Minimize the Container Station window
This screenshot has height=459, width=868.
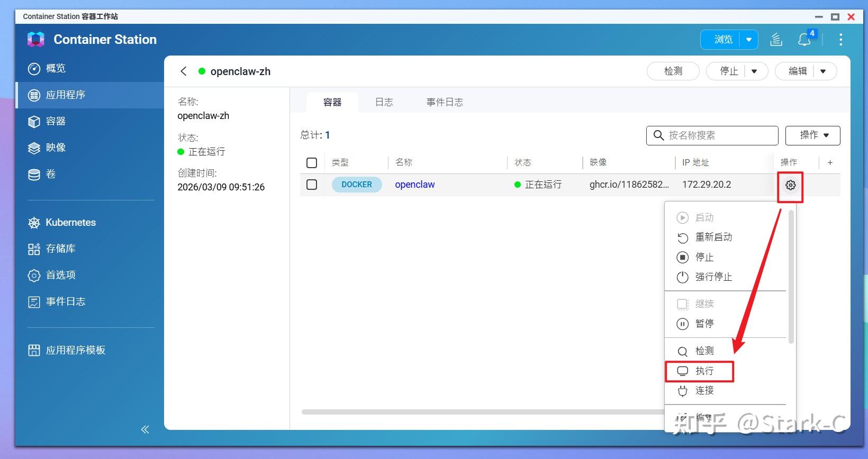(x=819, y=17)
